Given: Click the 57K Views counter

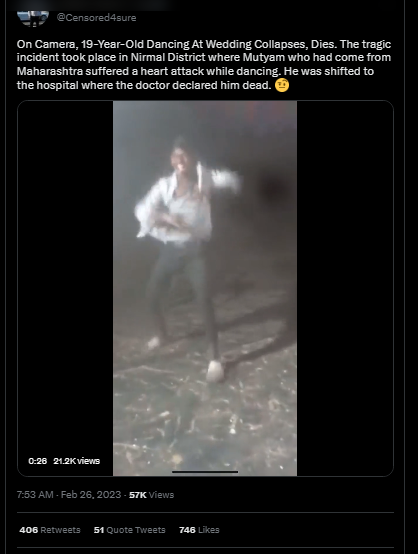Looking at the screenshot, I should [x=151, y=495].
